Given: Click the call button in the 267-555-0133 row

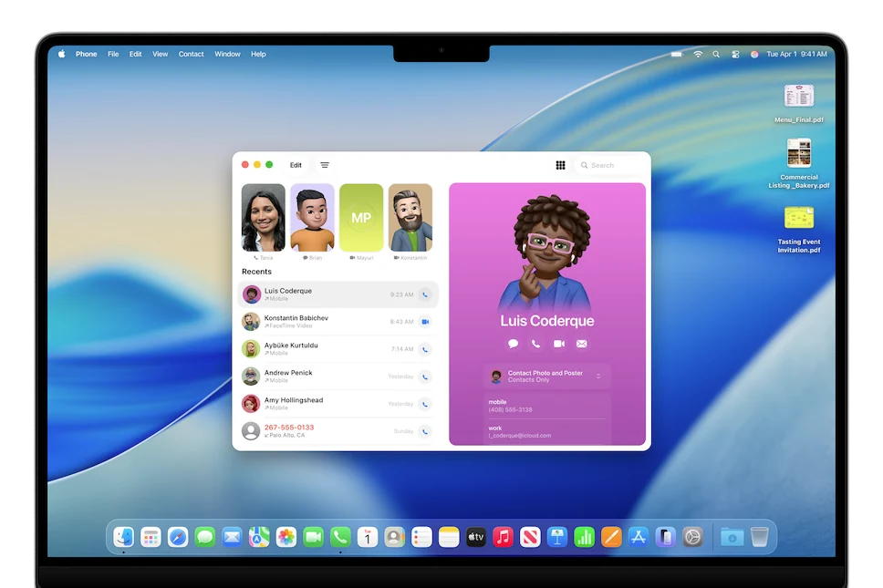Looking at the screenshot, I should pyautogui.click(x=425, y=431).
